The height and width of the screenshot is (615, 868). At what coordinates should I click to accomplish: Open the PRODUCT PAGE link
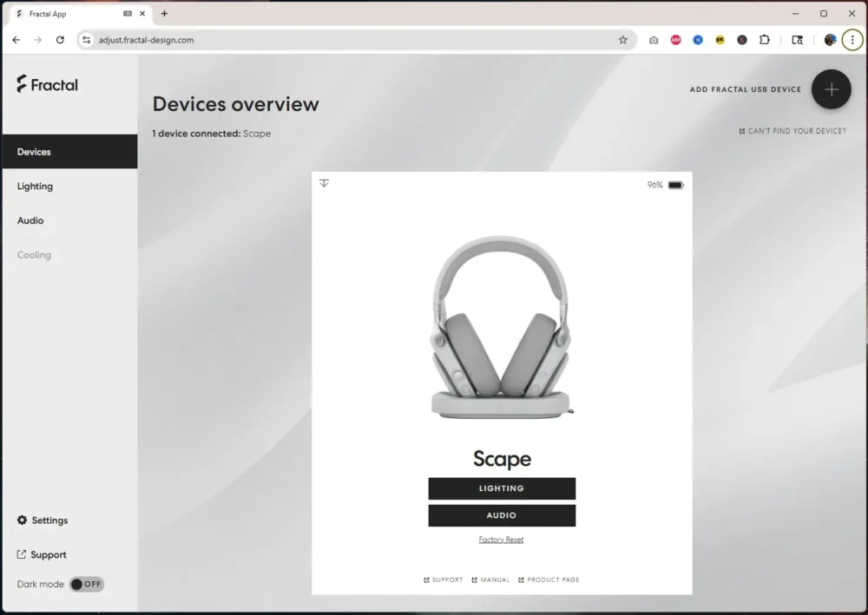pyautogui.click(x=549, y=579)
